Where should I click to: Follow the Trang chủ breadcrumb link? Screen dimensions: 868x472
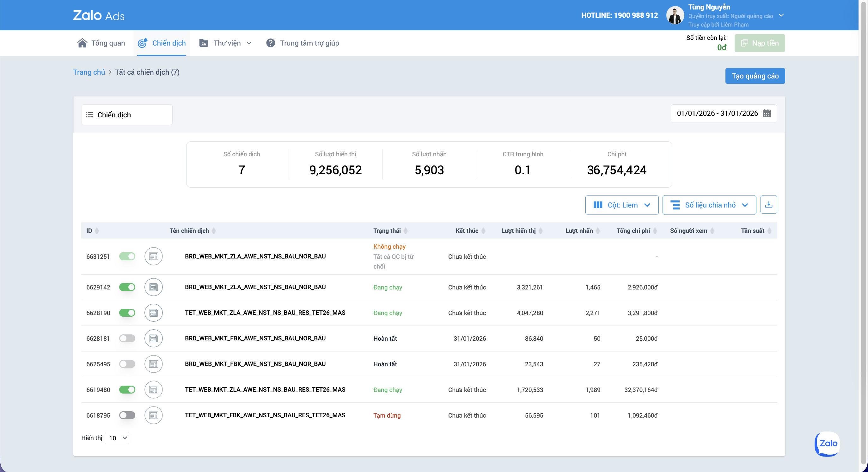89,72
